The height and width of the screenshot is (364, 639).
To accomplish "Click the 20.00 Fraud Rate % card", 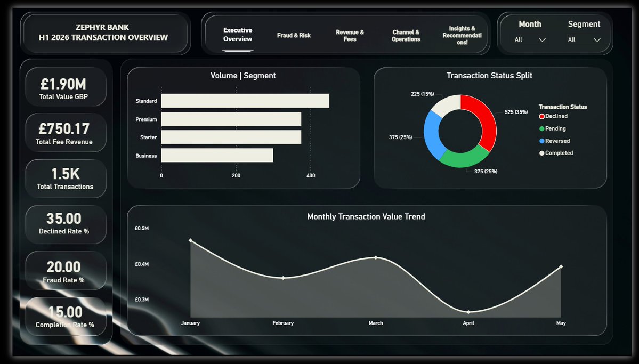I will click(66, 270).
